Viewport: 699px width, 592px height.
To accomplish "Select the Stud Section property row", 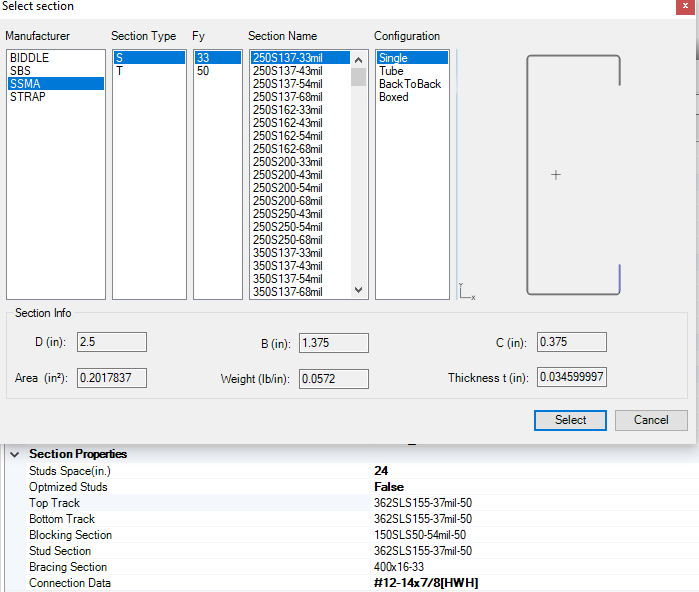I will tap(60, 551).
